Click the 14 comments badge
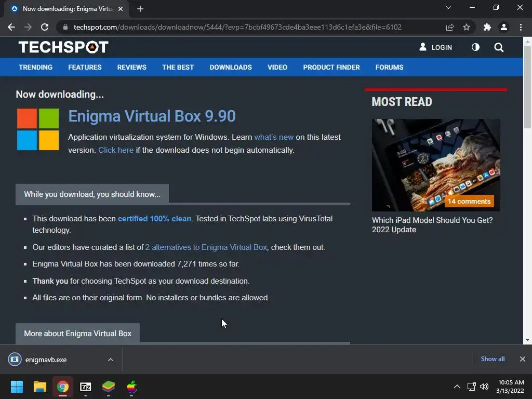The image size is (532, 399). point(469,201)
